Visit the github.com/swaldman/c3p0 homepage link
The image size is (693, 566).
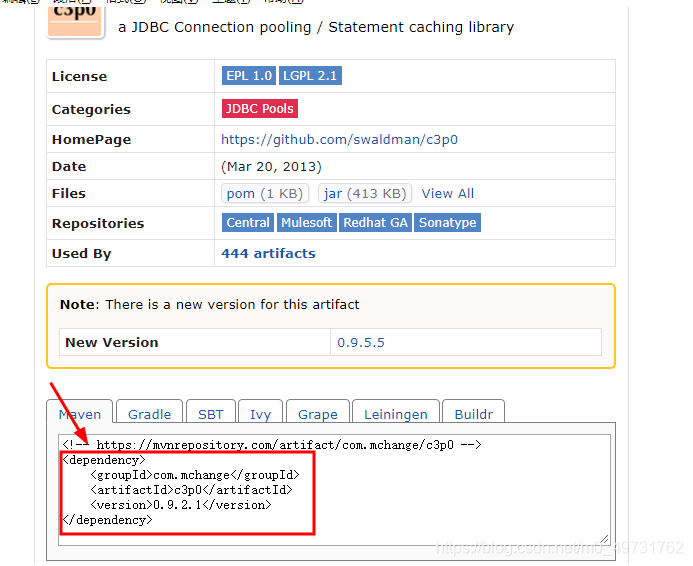coord(339,140)
